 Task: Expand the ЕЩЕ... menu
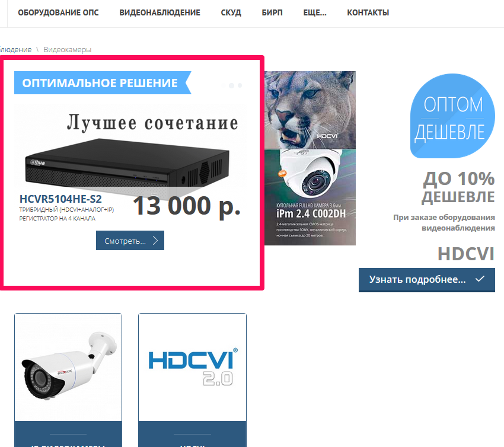coord(315,12)
